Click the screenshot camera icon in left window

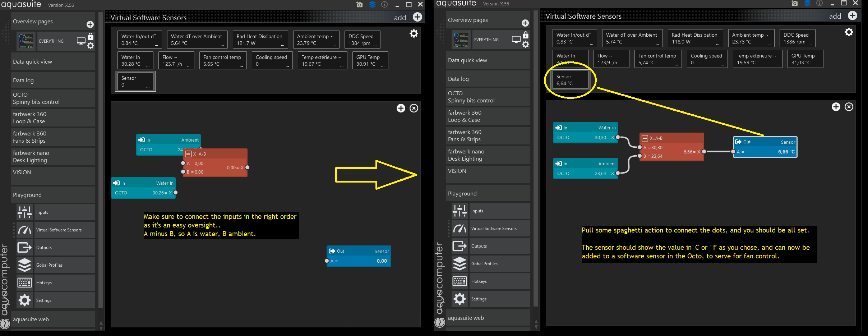pyautogui.click(x=359, y=5)
